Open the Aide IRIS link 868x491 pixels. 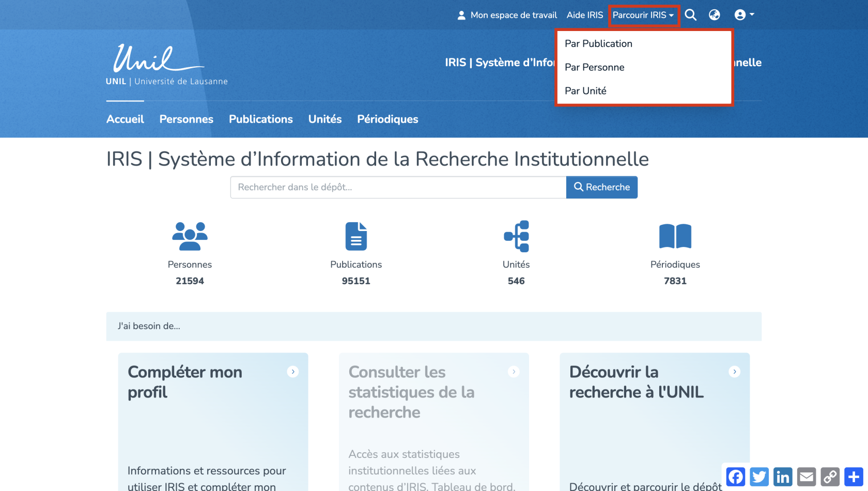(584, 16)
